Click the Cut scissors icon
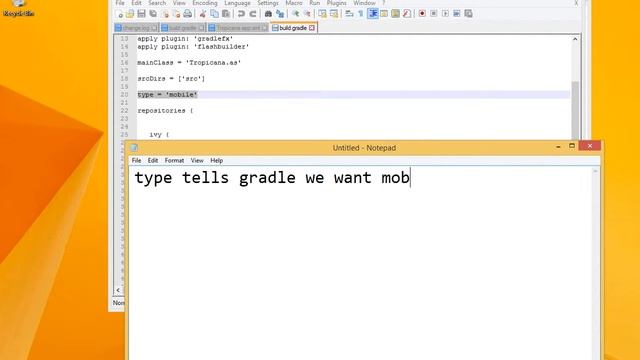The image size is (640, 360). coord(202,14)
